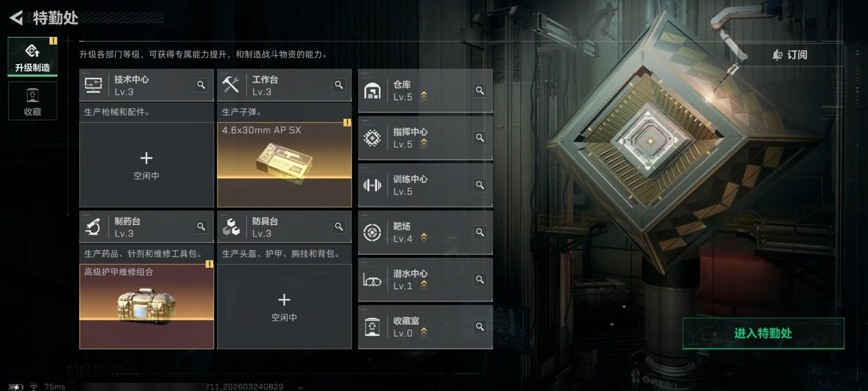Go back using the arrow beside 特勤处
Image resolution: width=868 pixels, height=391 pixels.
(16, 18)
